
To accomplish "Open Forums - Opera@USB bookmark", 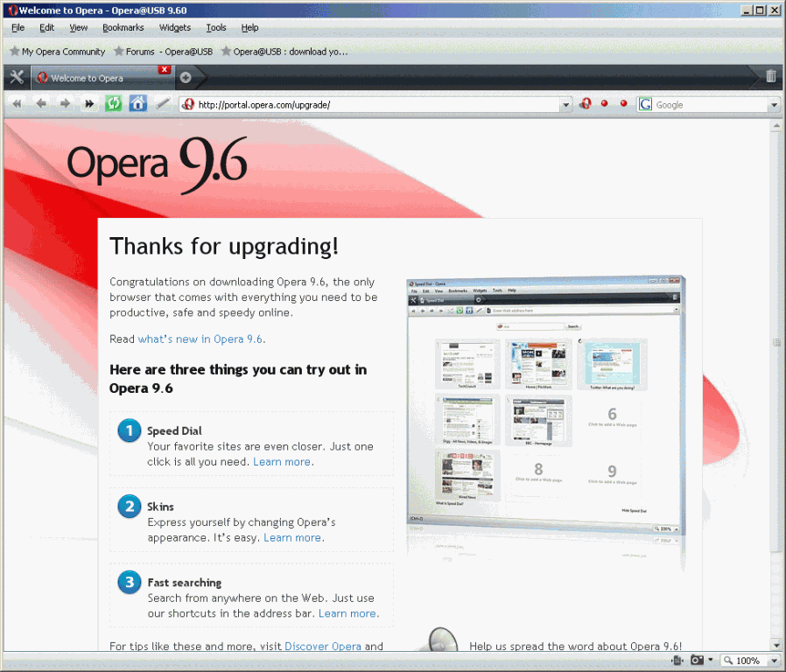I will coord(164,52).
